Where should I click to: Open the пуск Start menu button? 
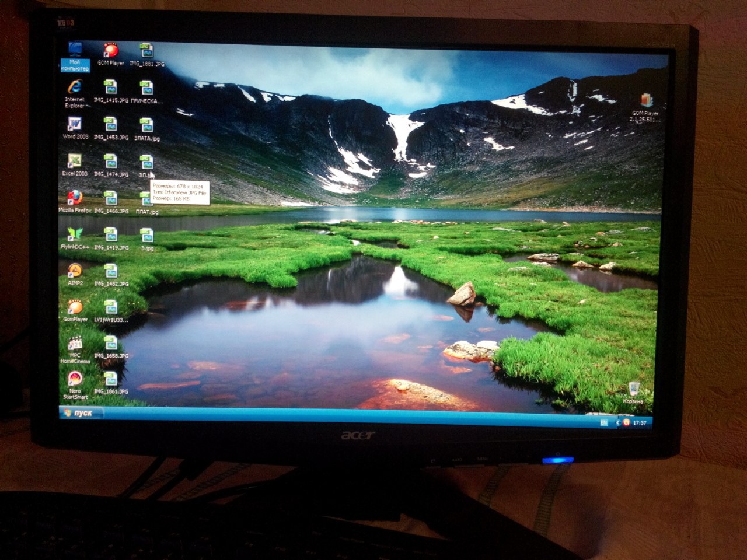tap(78, 413)
